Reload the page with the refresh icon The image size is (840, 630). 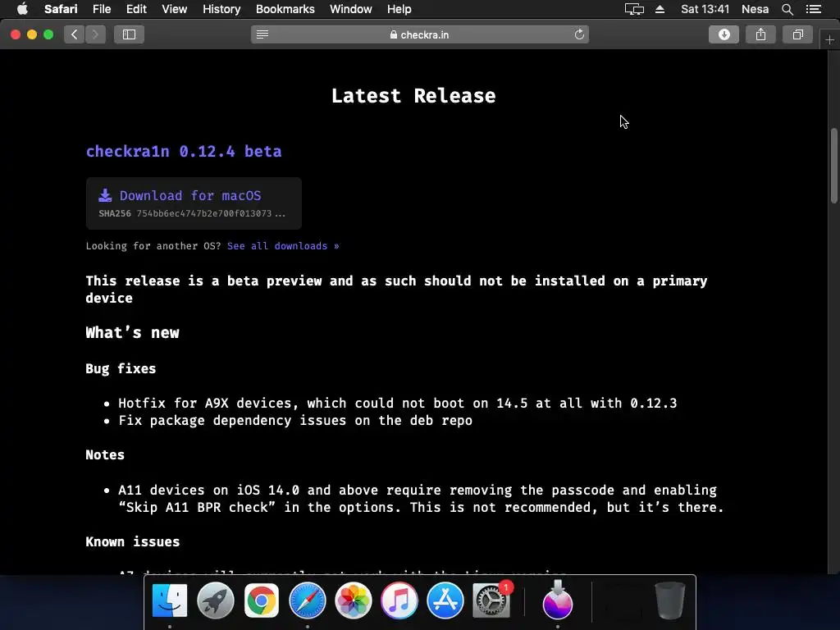579,34
